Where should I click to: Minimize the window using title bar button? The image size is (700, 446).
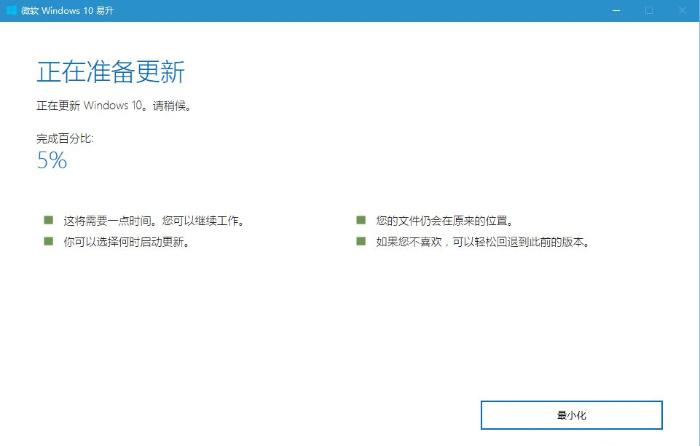613,10
